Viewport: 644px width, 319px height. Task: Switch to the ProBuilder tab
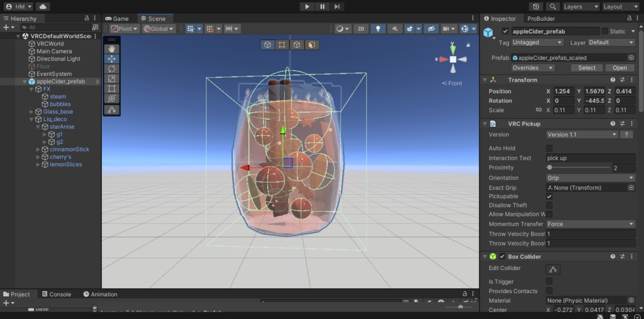[x=541, y=18]
